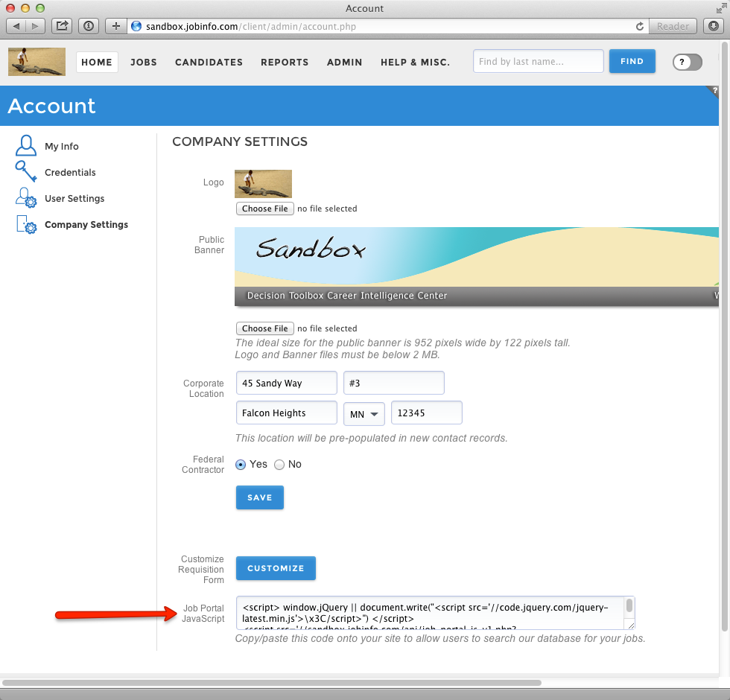Open the CANDIDATES menu
This screenshot has width=730, height=700.
click(x=209, y=62)
